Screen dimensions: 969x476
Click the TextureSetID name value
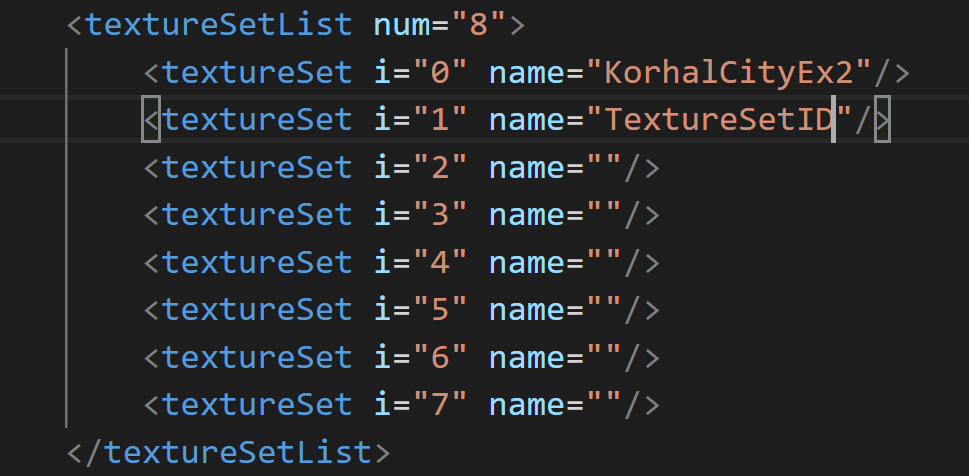pos(720,119)
